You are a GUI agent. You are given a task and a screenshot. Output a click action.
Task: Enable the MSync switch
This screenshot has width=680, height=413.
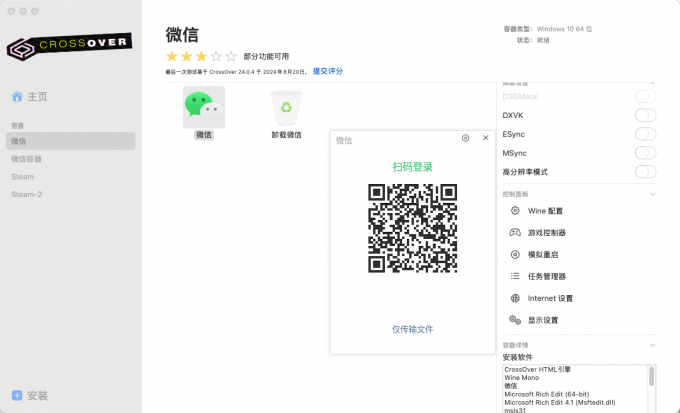click(x=645, y=153)
